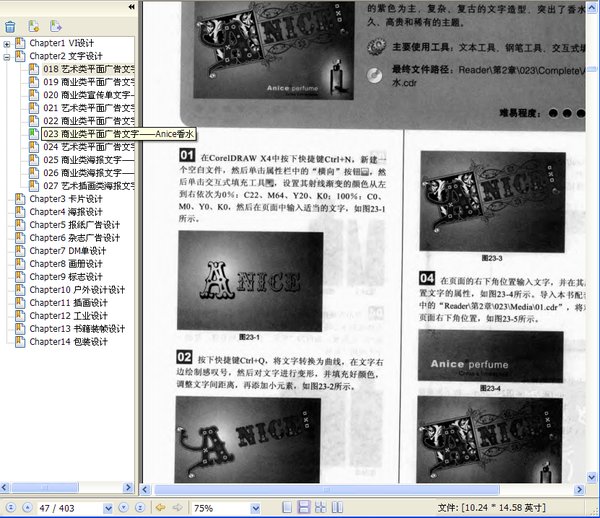Click bookmark icon next to item 018
Viewport: 600px width, 518px height.
34,69
